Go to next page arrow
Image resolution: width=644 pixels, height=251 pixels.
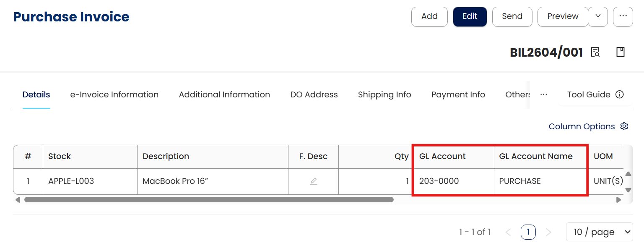548,232
